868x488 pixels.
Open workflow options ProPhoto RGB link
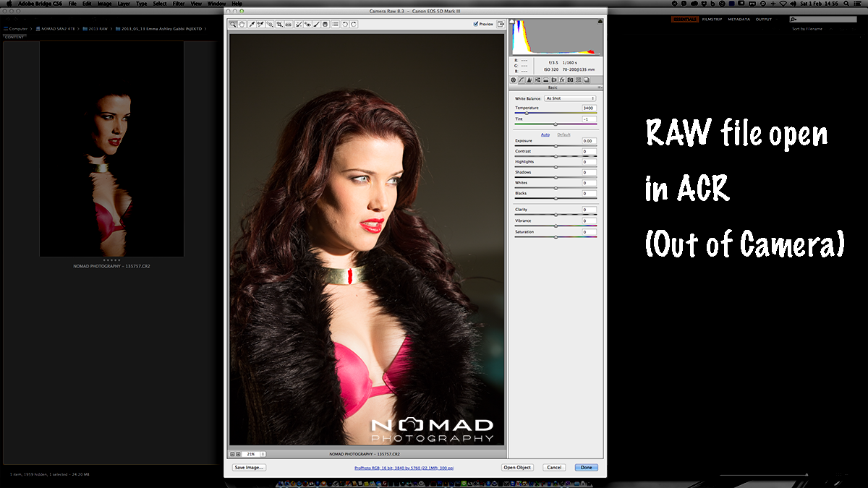(x=404, y=468)
